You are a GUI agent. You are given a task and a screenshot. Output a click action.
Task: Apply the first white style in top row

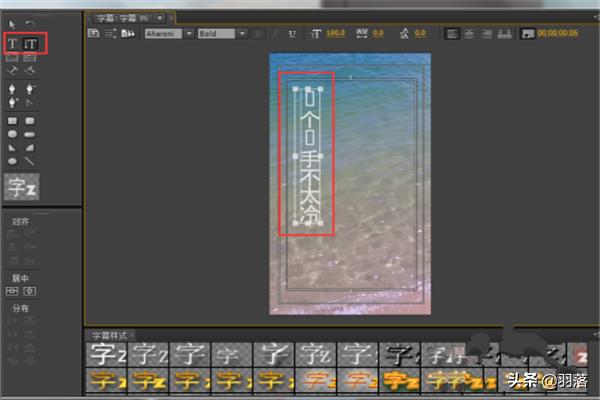coord(106,354)
